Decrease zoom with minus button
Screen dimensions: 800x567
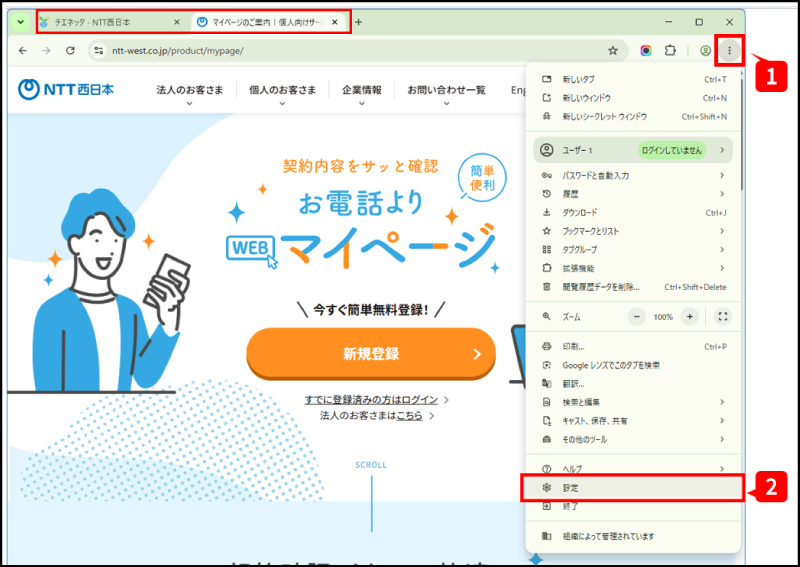[x=637, y=317]
